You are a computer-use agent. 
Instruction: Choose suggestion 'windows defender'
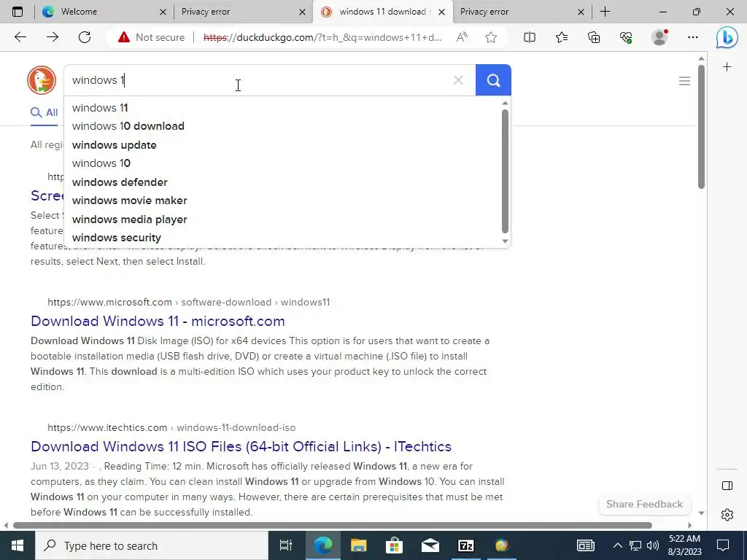tap(284, 182)
